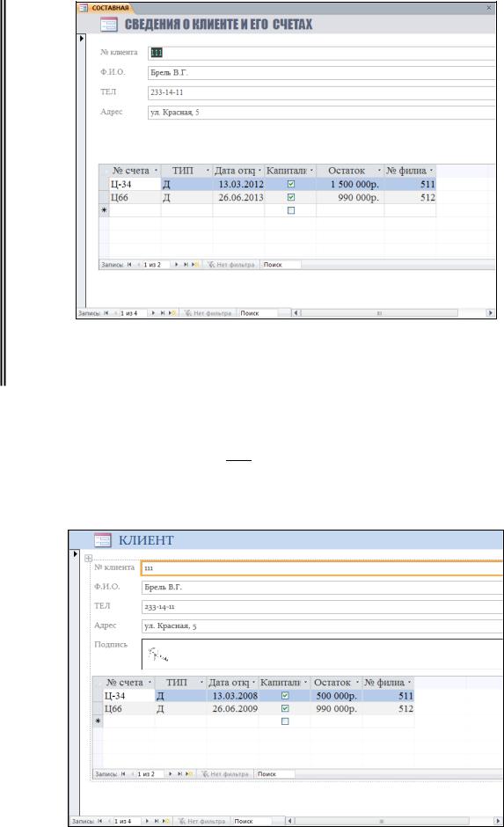Open № счета column dropdown in КЛИЕНТ form table
Screen dimensions: 504x827
pyautogui.click(x=150, y=683)
